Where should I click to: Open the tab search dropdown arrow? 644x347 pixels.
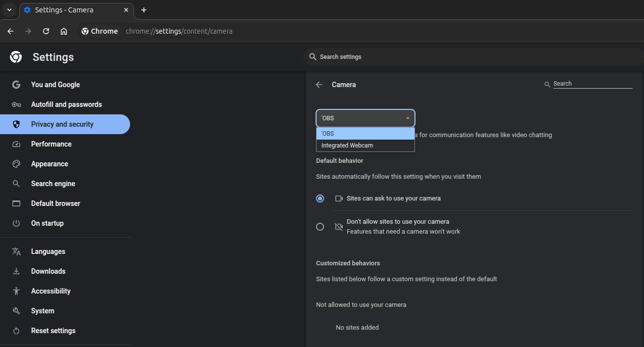point(9,10)
